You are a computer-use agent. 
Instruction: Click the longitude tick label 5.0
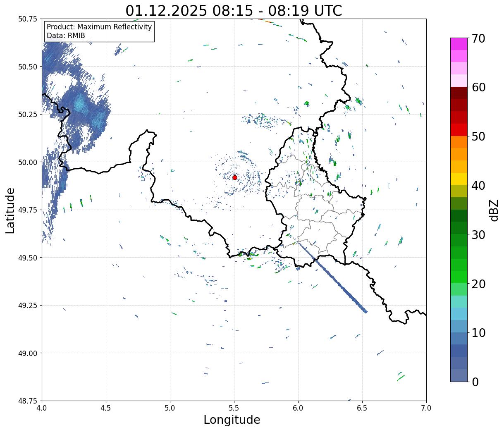(x=170, y=408)
